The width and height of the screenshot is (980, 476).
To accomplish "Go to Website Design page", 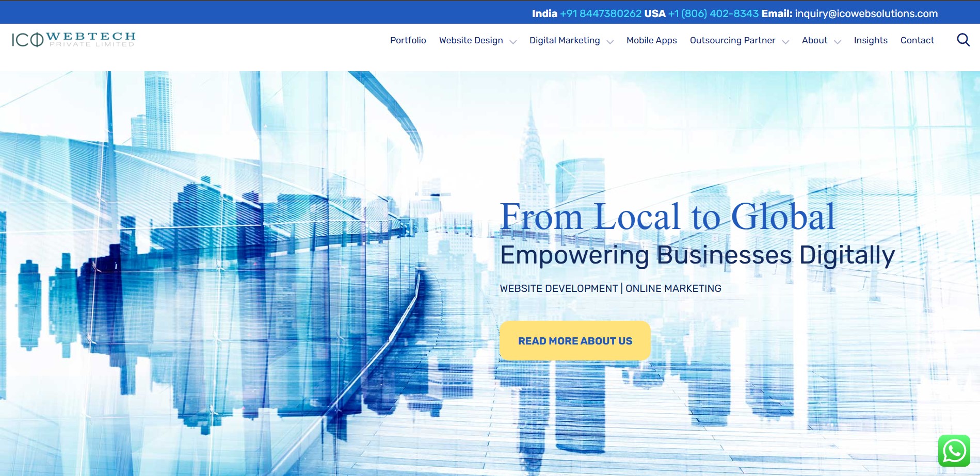I will point(471,40).
